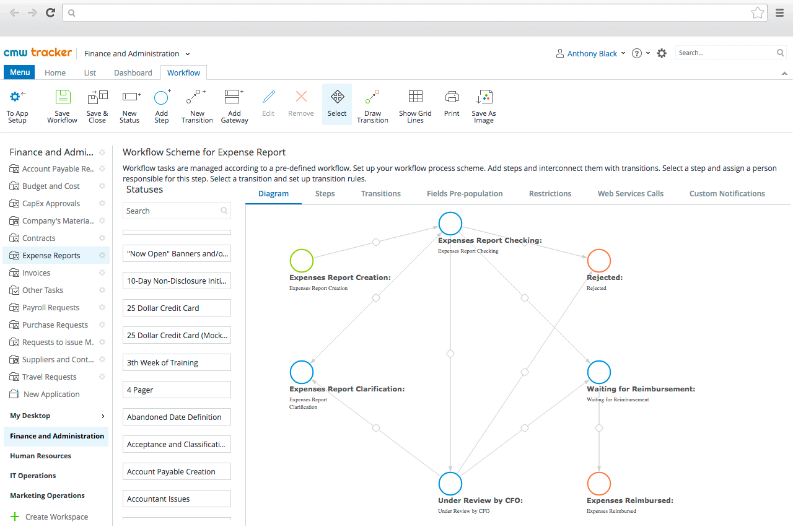Open Travel Requests in the sidebar
The height and width of the screenshot is (532, 793).
pos(50,377)
